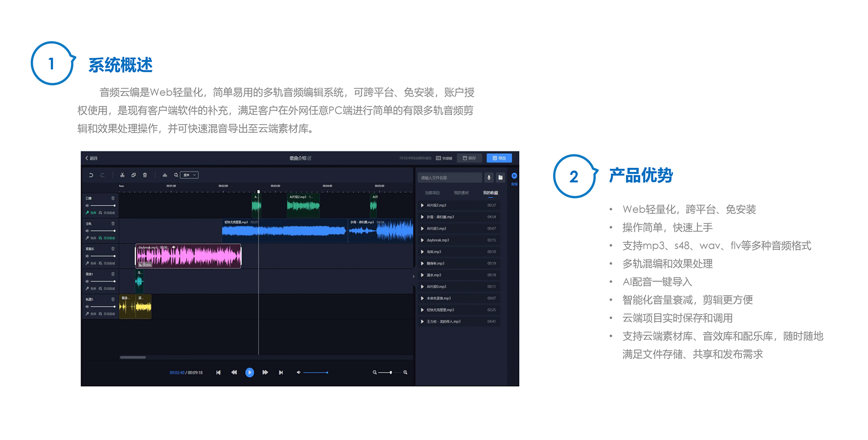
Task: Zoom in the timeline with magnifier
Action: click(405, 373)
